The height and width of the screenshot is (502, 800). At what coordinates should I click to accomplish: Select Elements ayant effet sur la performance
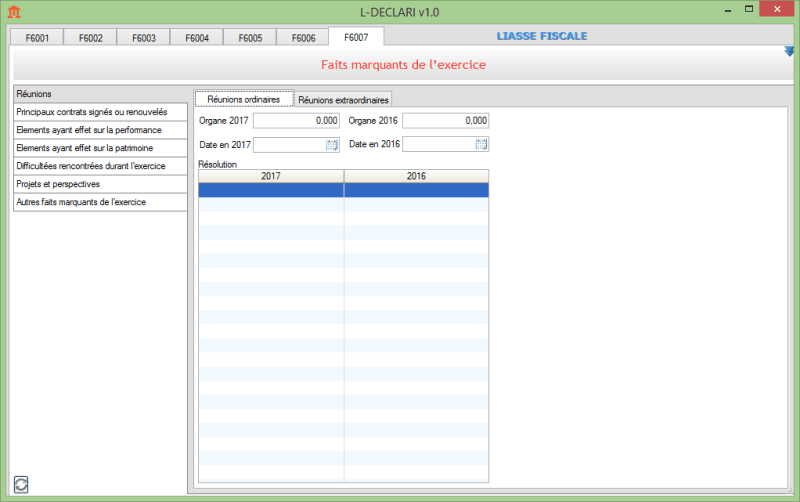click(100, 130)
